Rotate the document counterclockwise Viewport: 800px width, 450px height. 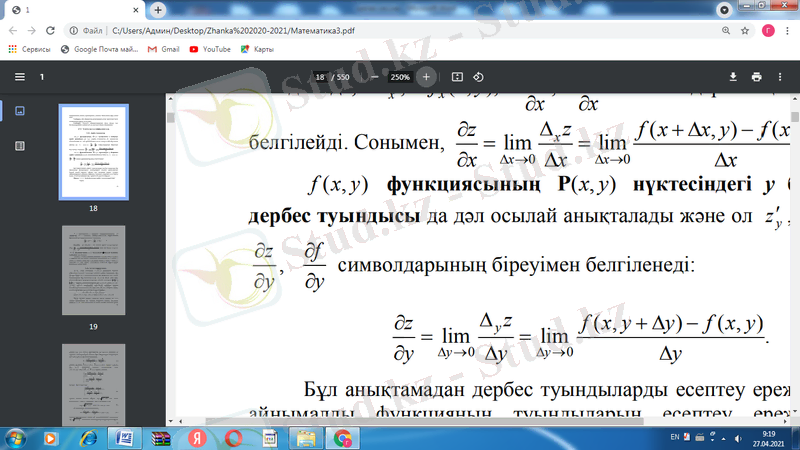(x=478, y=77)
